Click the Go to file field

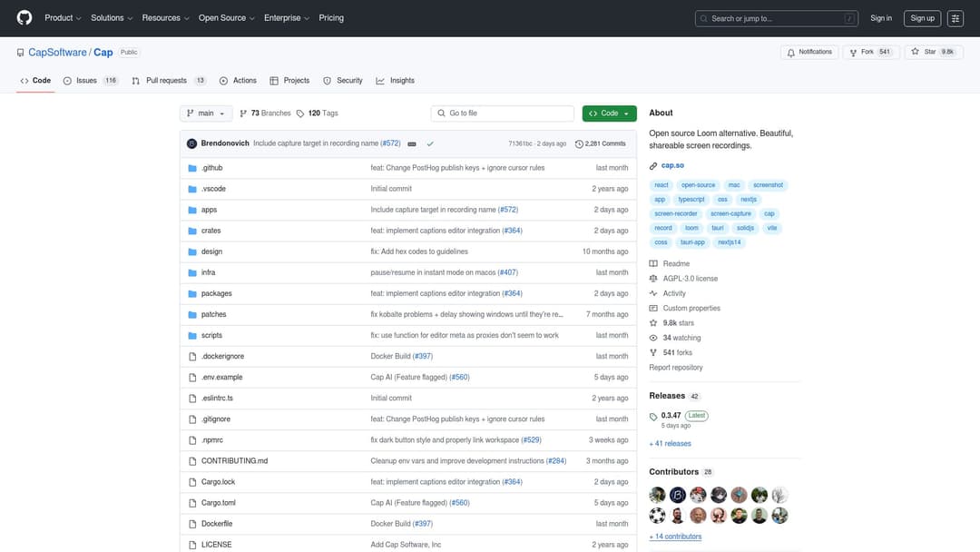click(x=503, y=113)
